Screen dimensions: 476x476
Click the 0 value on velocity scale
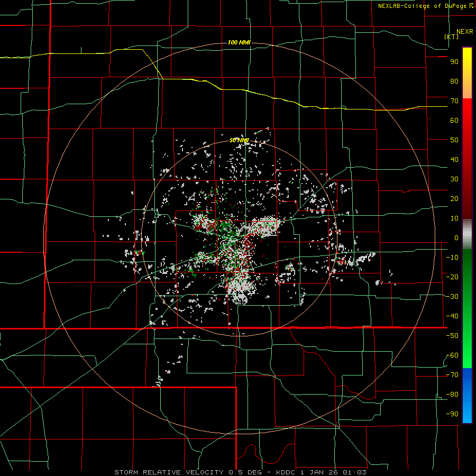456,238
